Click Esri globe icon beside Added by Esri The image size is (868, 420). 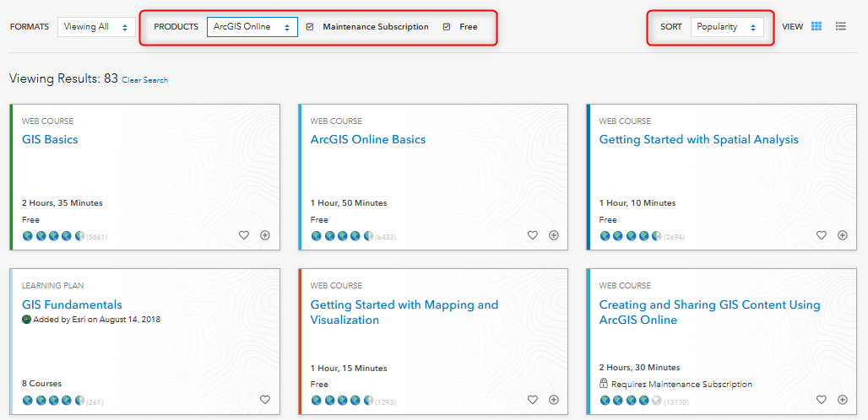(26, 320)
